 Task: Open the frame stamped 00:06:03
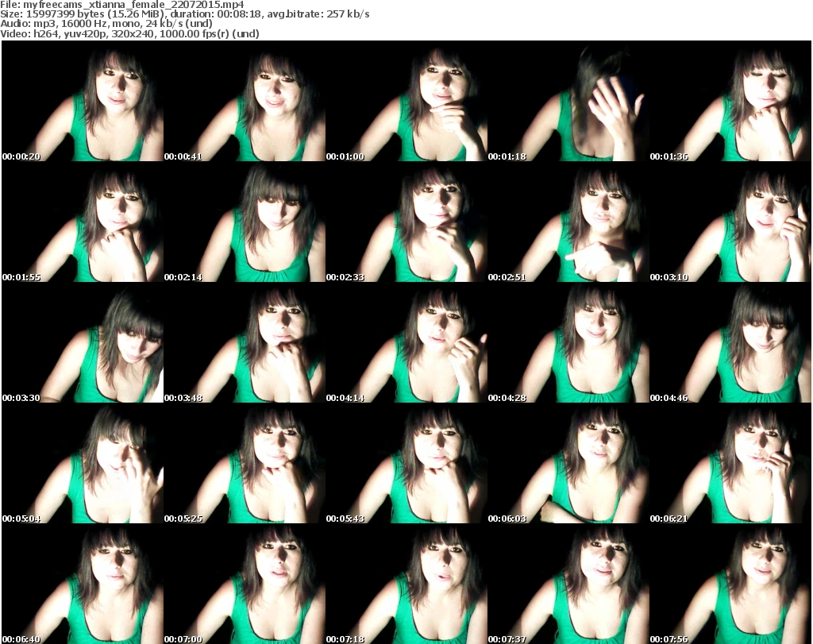point(568,464)
